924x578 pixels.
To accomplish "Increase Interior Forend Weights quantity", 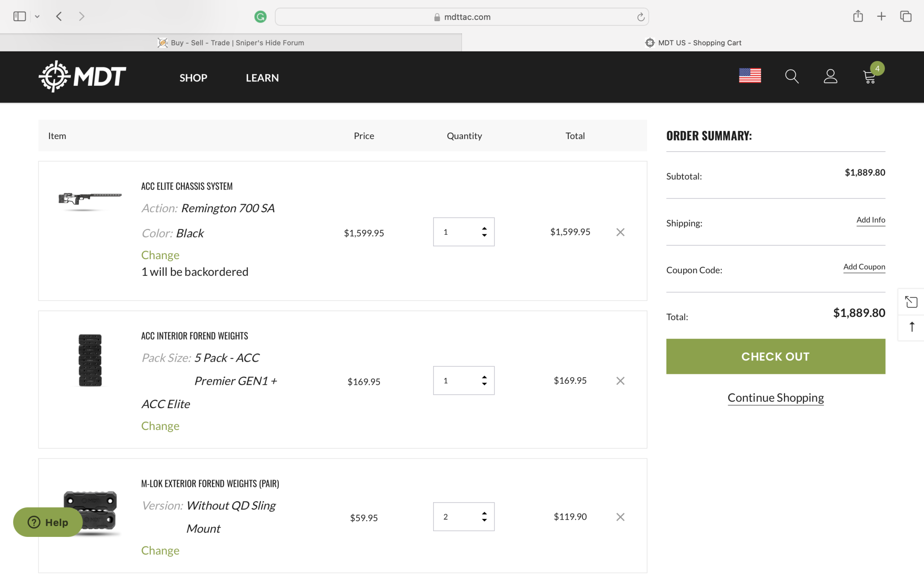I will pyautogui.click(x=484, y=377).
